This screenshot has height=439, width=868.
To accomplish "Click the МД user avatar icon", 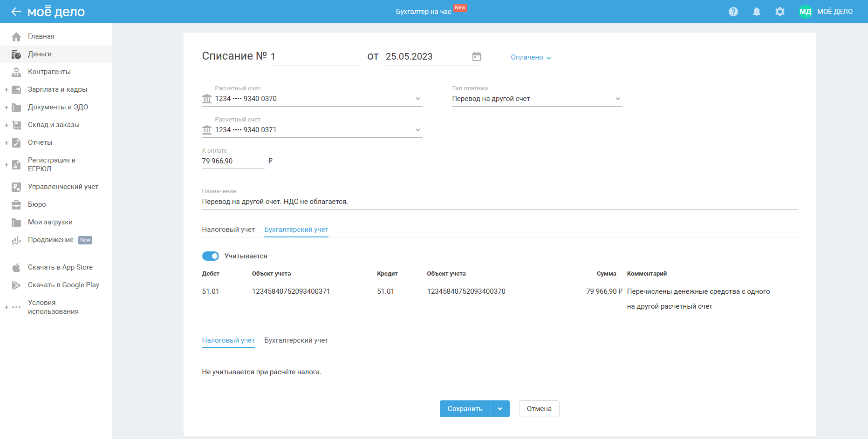I will (805, 12).
